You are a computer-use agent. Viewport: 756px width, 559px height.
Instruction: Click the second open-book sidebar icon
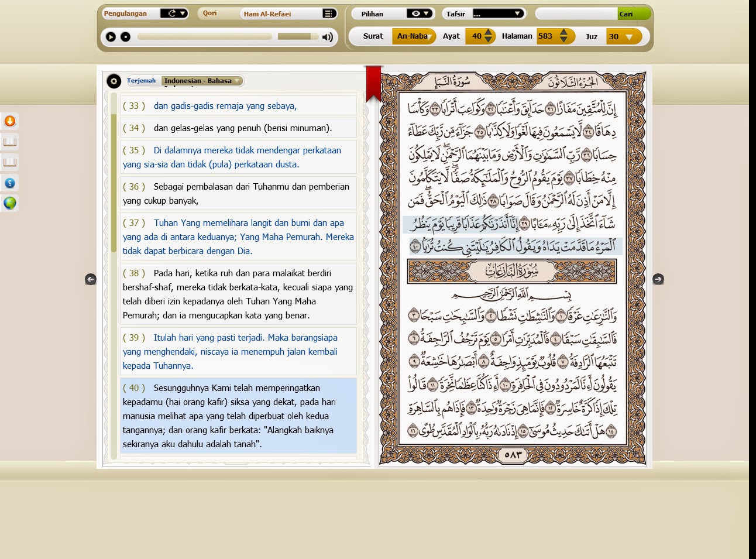[x=9, y=162]
